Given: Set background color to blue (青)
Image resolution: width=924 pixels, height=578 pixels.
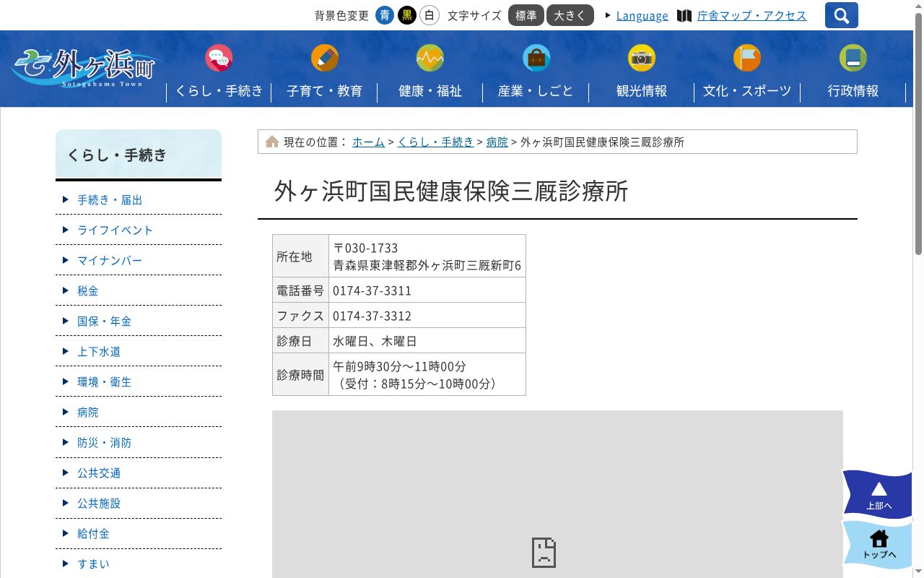Looking at the screenshot, I should tap(385, 15).
